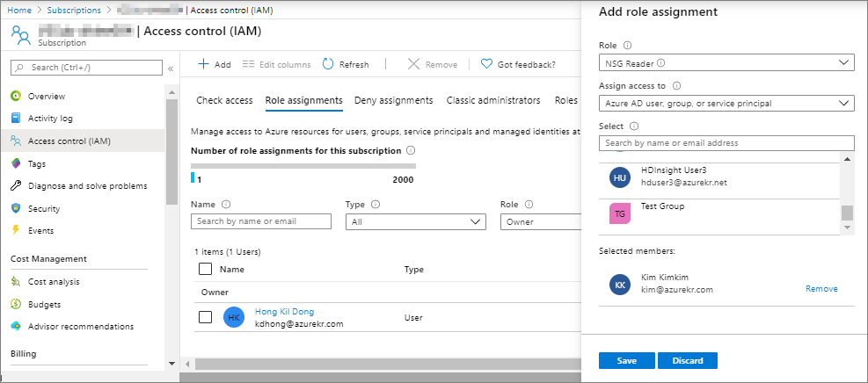Click info icon next to Role label in panel

point(627,46)
